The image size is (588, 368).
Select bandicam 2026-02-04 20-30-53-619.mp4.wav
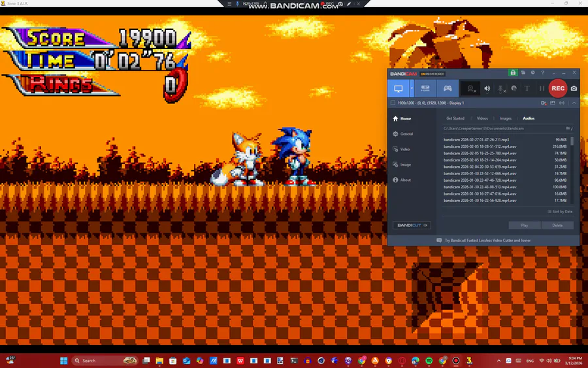(x=505, y=167)
